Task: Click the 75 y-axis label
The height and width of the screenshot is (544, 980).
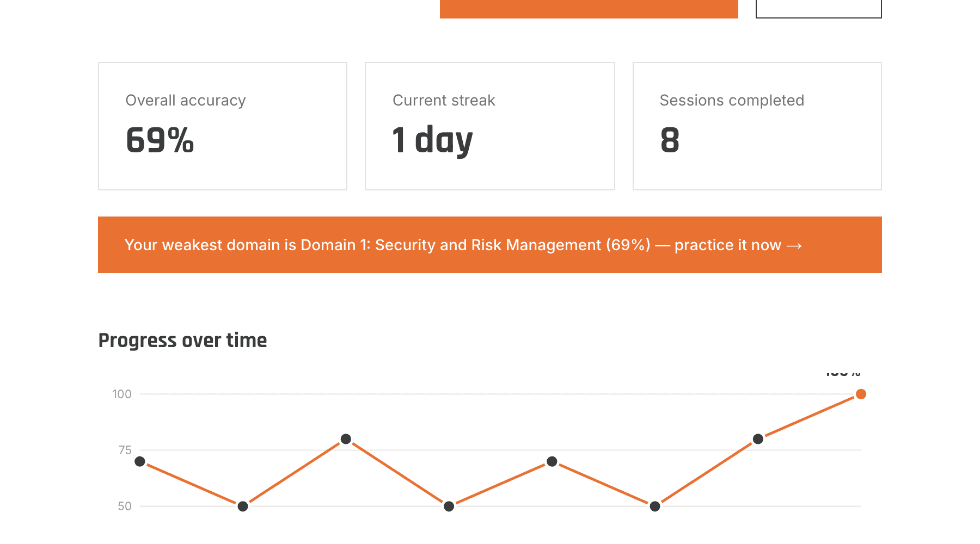Action: 125,450
